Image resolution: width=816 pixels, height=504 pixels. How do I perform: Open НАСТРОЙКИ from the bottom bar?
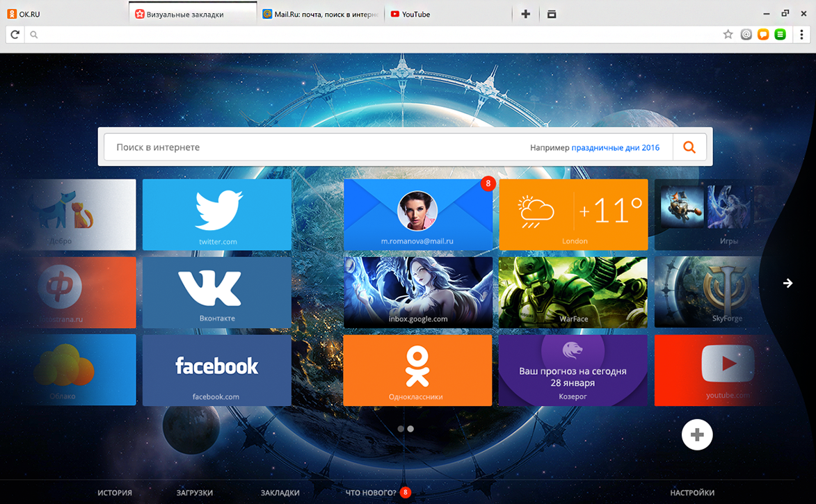point(692,492)
